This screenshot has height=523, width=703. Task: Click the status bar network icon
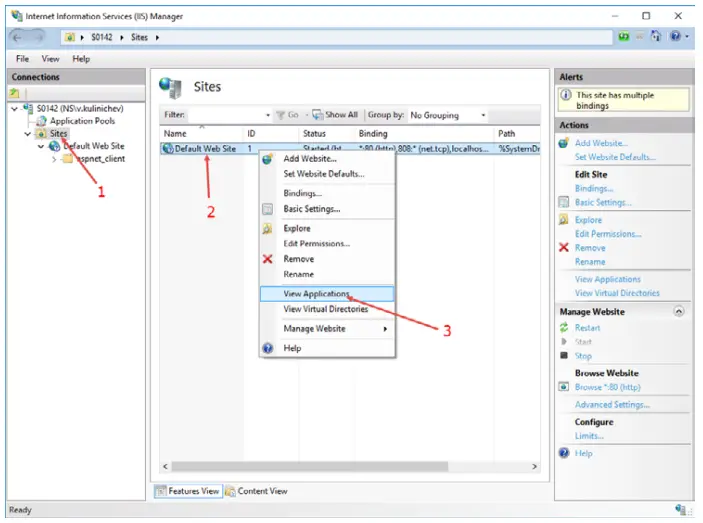point(681,510)
